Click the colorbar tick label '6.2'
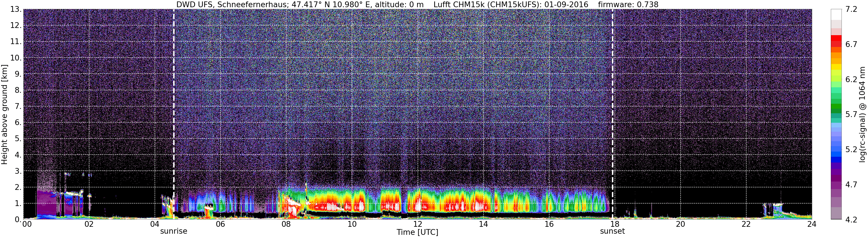 851,80
